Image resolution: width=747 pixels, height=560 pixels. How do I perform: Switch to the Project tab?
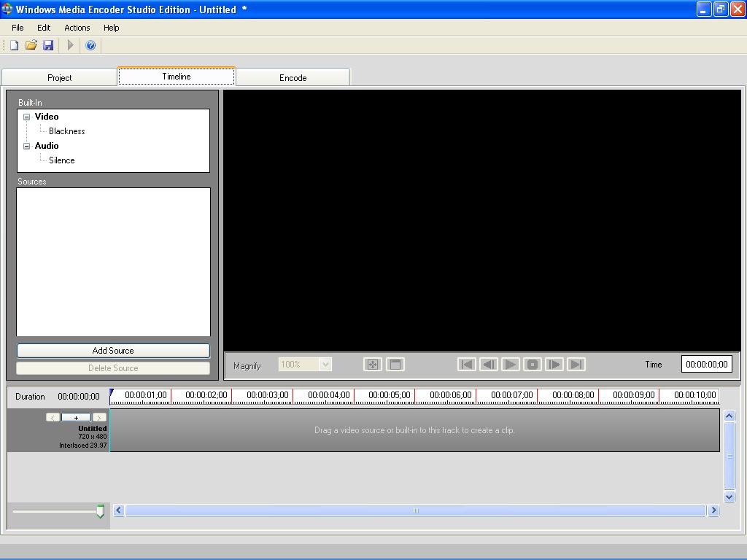pos(60,77)
